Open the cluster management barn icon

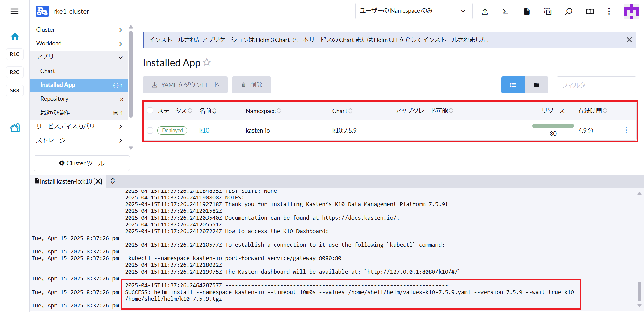pyautogui.click(x=15, y=127)
